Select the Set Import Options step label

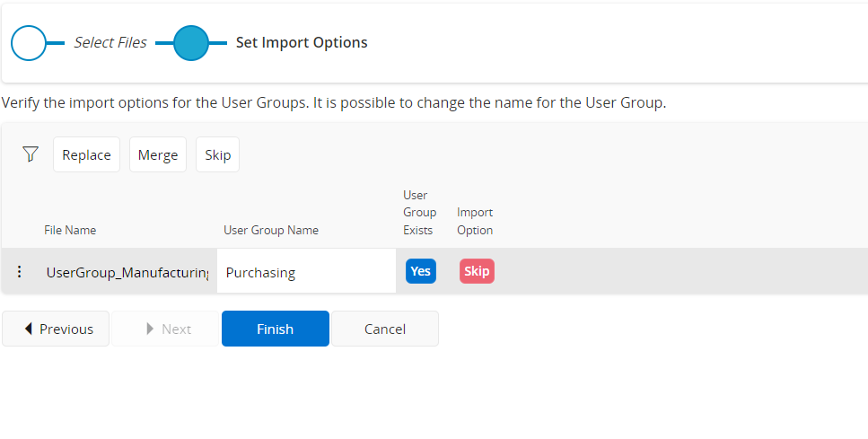tap(301, 42)
